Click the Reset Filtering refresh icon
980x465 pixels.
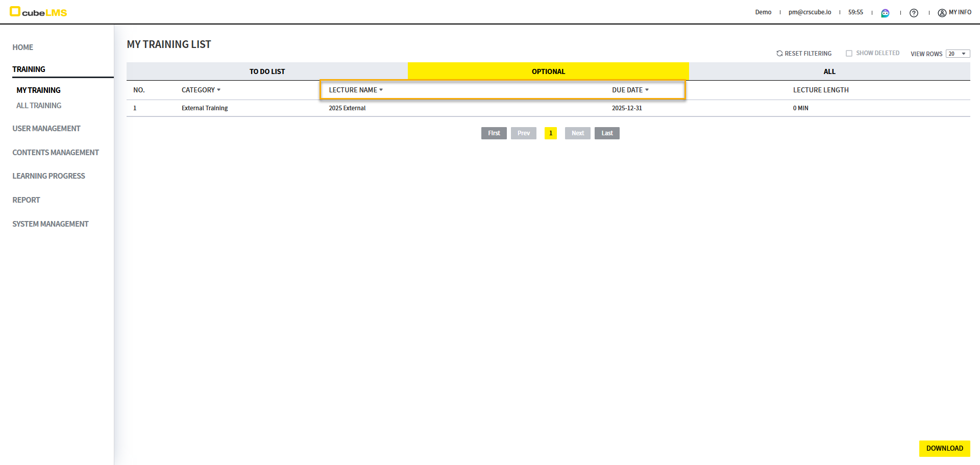tap(779, 54)
